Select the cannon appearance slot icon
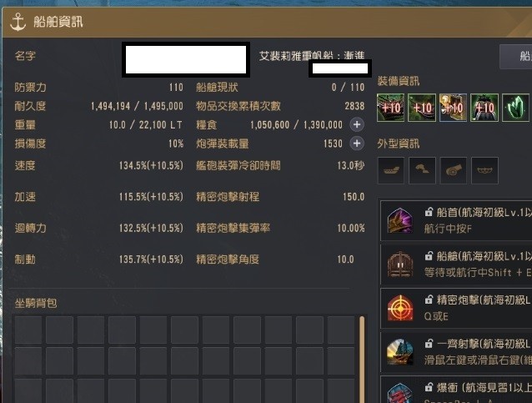This screenshot has width=532, height=403. (454, 170)
